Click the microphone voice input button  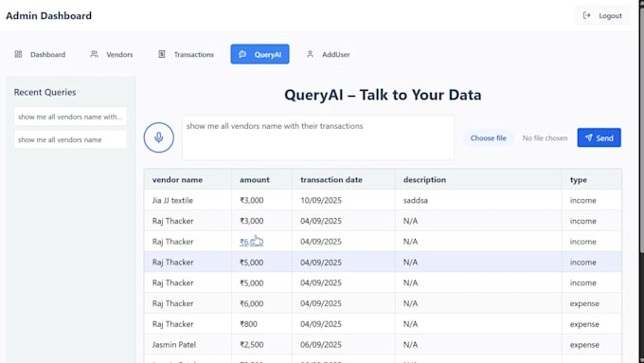(x=158, y=137)
